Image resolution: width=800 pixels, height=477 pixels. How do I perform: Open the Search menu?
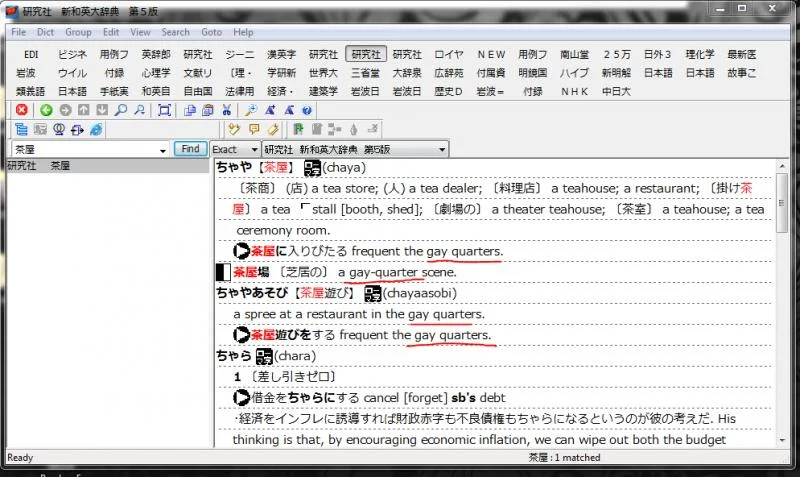tap(176, 32)
